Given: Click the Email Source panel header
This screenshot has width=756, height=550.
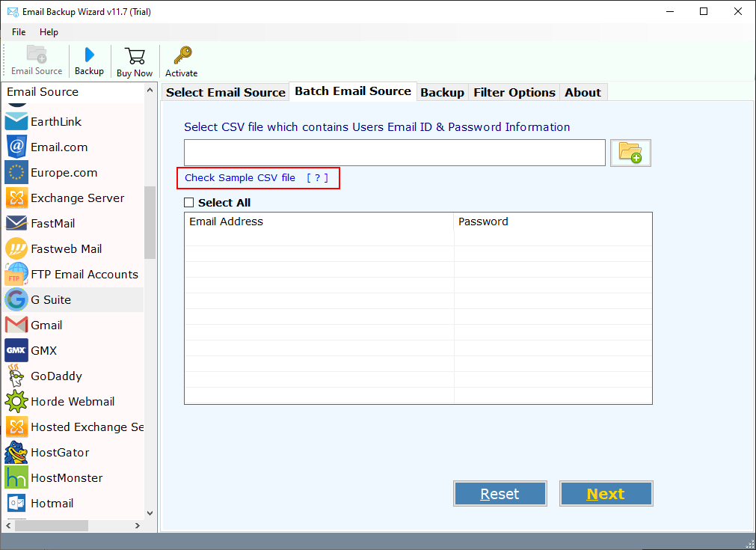Looking at the screenshot, I should click(x=73, y=91).
